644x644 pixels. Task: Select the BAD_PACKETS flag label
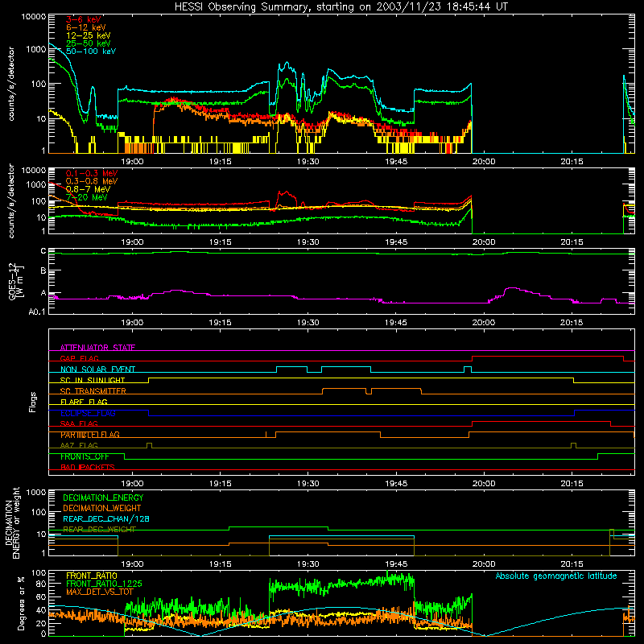click(x=88, y=467)
